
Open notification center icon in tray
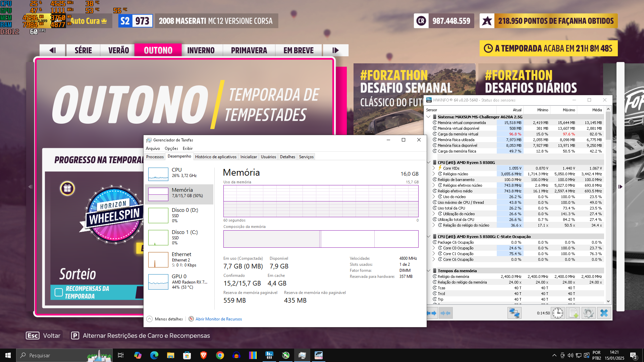click(633, 355)
